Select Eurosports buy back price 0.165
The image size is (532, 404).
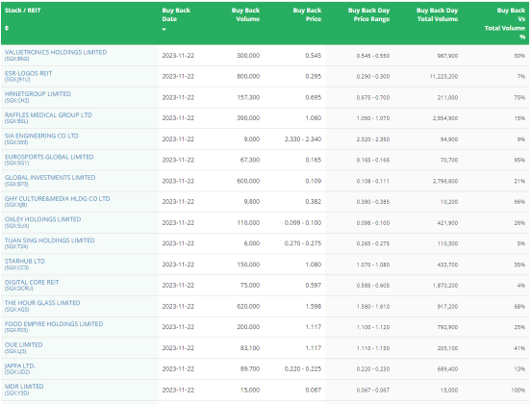coord(314,160)
